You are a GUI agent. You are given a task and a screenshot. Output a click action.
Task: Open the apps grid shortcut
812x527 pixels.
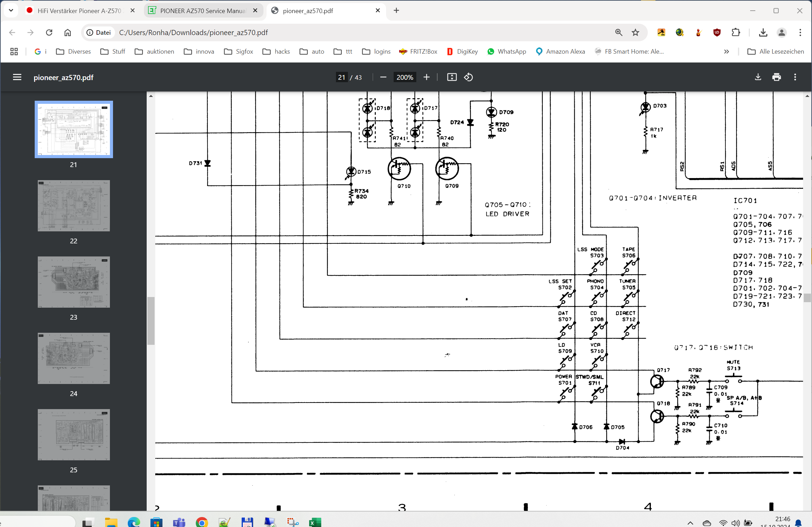pyautogui.click(x=14, y=52)
